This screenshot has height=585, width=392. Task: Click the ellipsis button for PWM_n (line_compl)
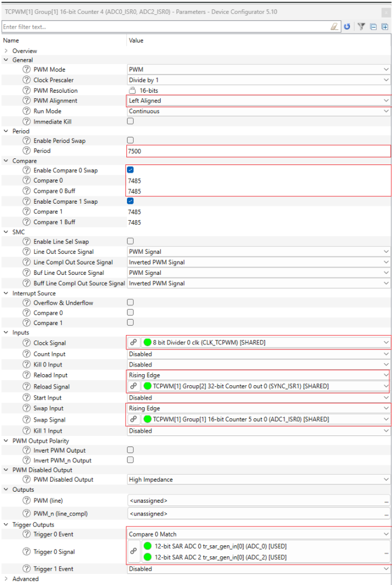point(385,514)
